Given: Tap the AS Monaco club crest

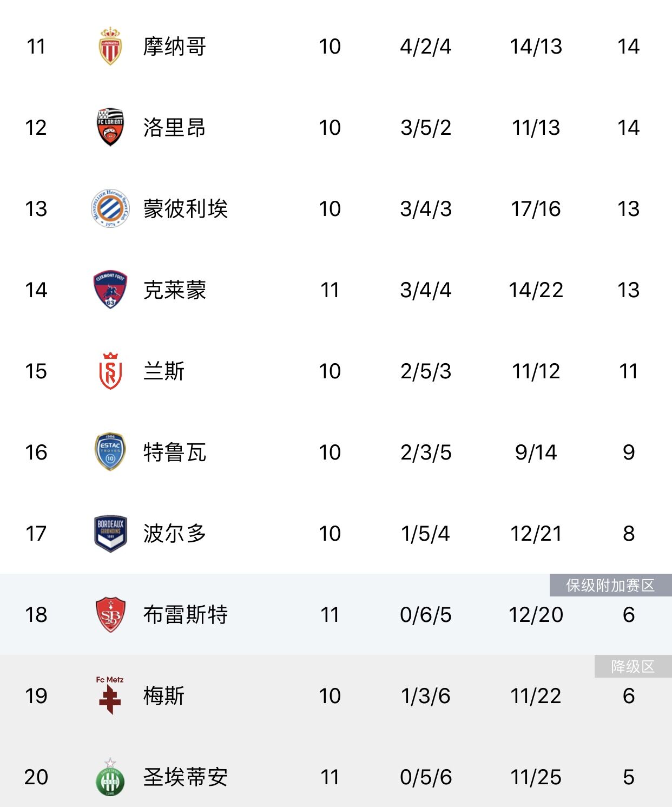Looking at the screenshot, I should tap(110, 46).
